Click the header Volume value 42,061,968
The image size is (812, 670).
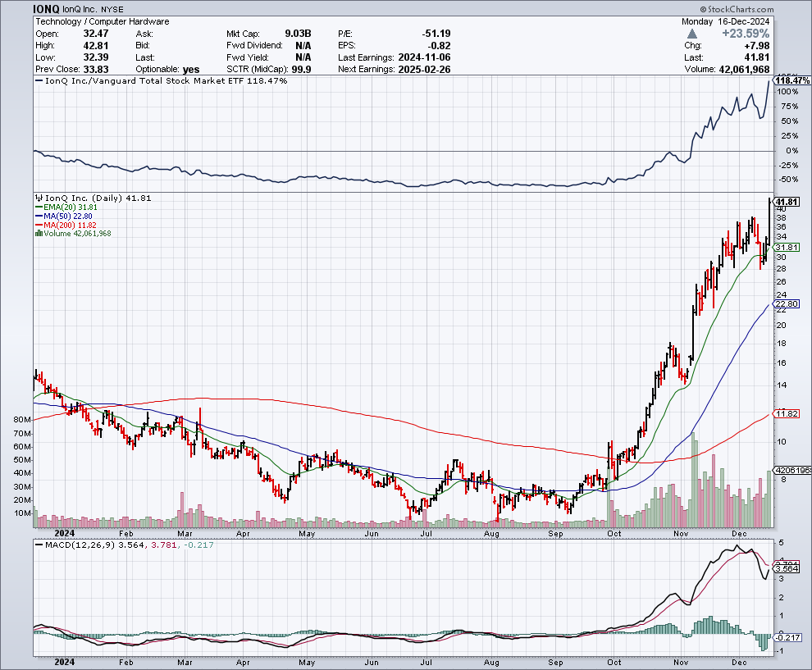pos(744,70)
